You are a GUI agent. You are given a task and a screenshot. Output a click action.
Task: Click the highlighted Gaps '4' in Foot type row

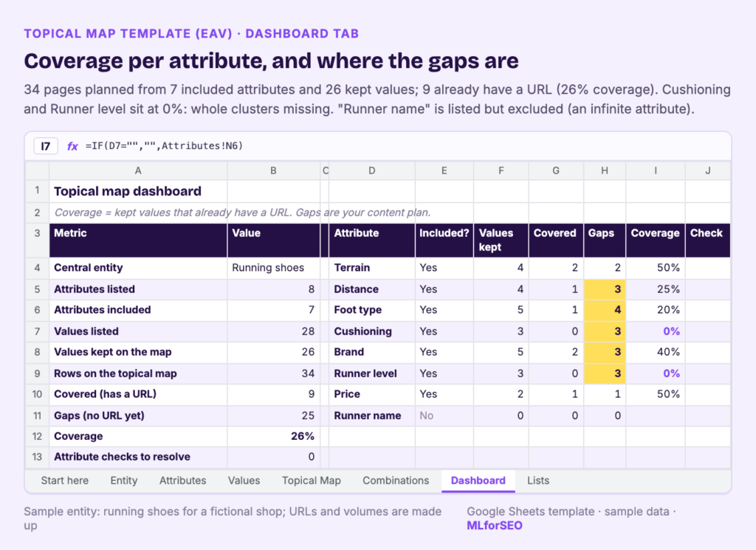[x=605, y=310]
